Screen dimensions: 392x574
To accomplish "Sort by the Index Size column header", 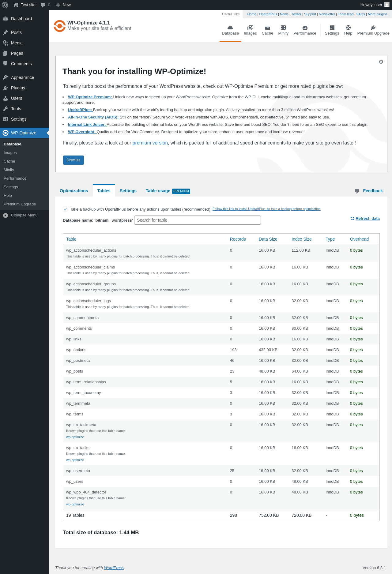I will coord(302,239).
